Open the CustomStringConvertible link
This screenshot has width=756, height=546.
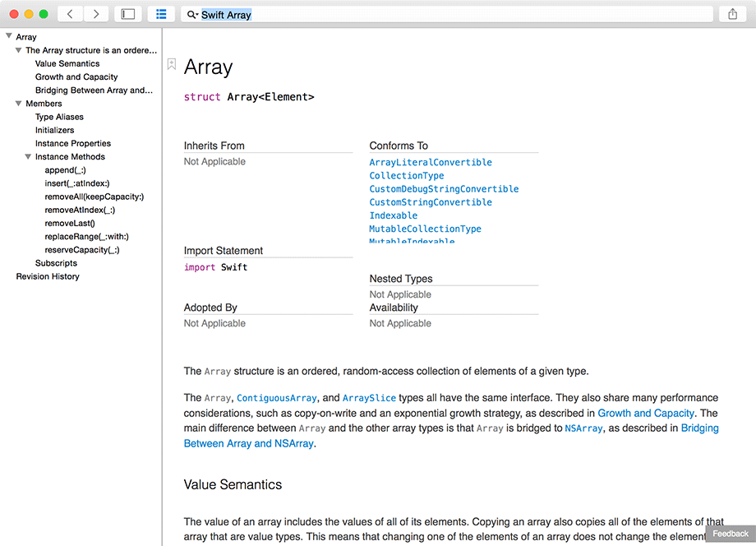click(431, 202)
